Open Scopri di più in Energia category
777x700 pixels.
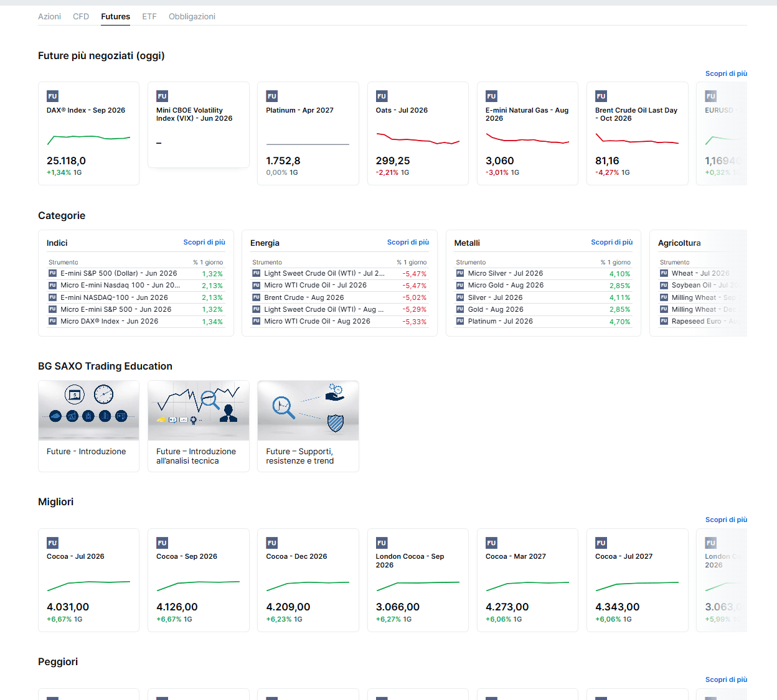pyautogui.click(x=408, y=242)
